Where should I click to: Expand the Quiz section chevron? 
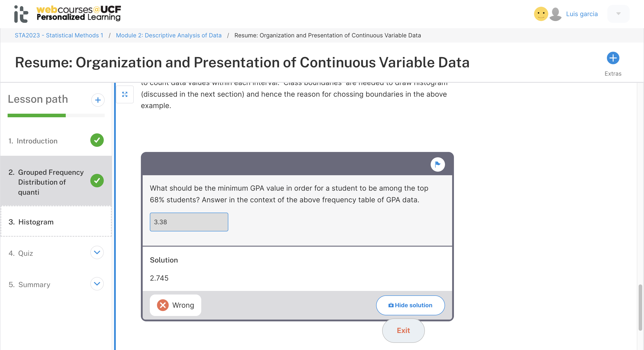(x=97, y=252)
